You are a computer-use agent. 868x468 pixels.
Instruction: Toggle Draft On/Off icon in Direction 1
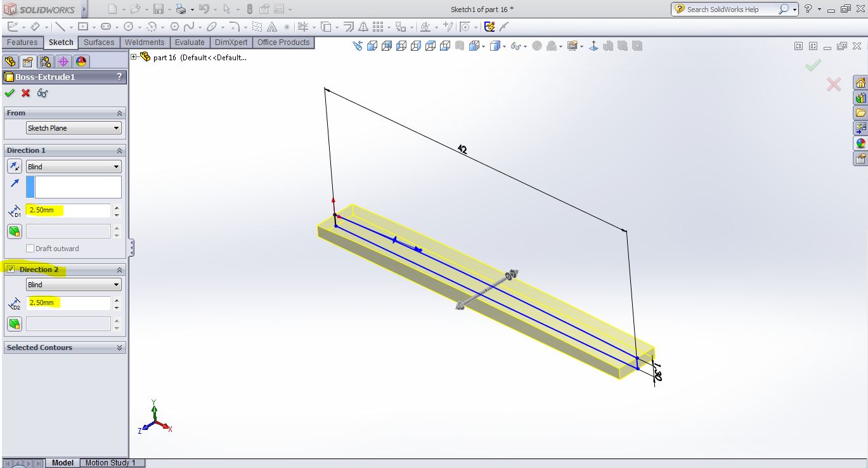click(x=14, y=231)
